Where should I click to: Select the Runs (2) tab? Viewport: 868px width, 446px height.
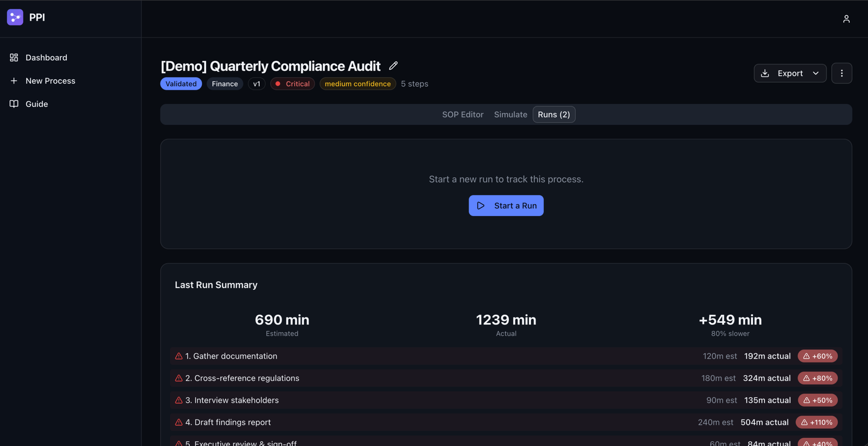pos(553,114)
